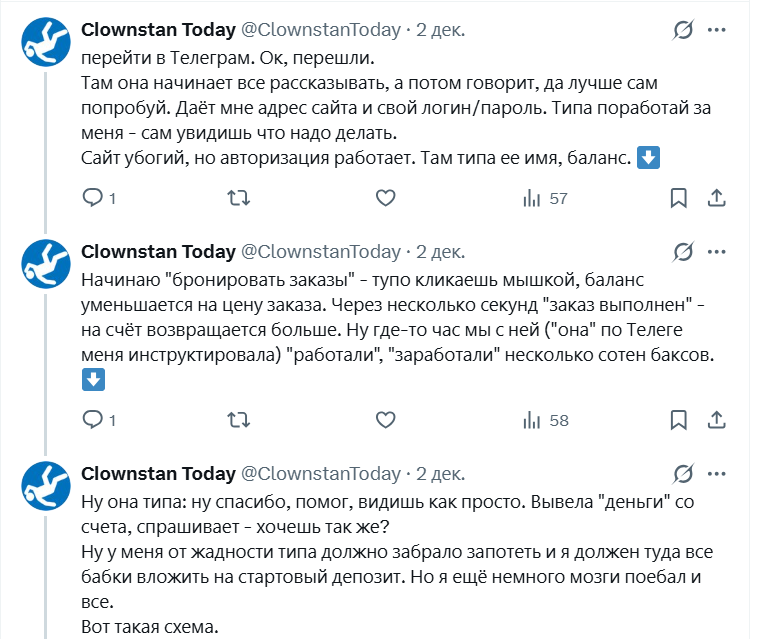The image size is (762, 639).
Task: Bookmark the first tweet
Action: [679, 198]
